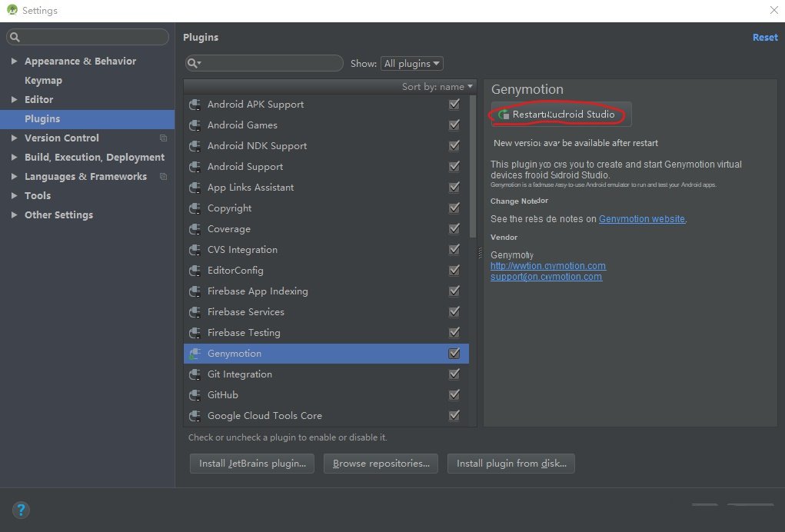Expand the Version Control node

point(14,138)
